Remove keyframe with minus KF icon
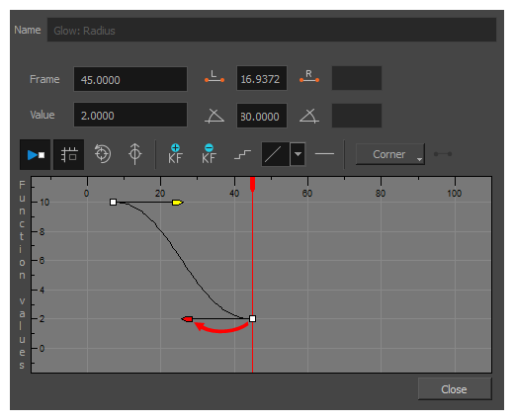This screenshot has height=420, width=514. [x=209, y=154]
